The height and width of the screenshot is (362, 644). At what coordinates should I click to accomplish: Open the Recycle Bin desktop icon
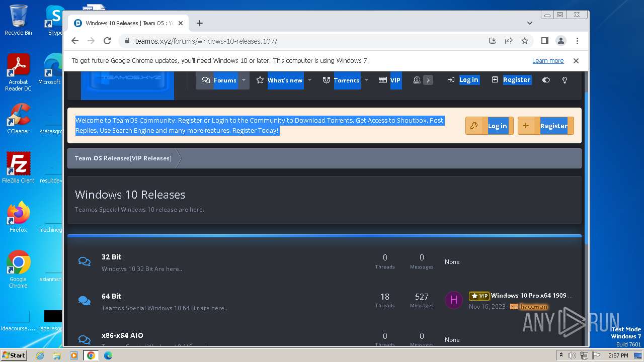point(18,20)
